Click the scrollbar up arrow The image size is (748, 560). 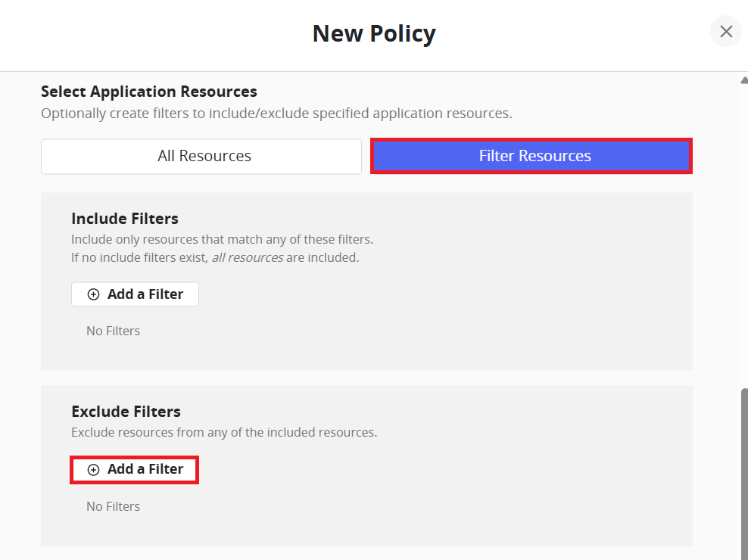744,80
